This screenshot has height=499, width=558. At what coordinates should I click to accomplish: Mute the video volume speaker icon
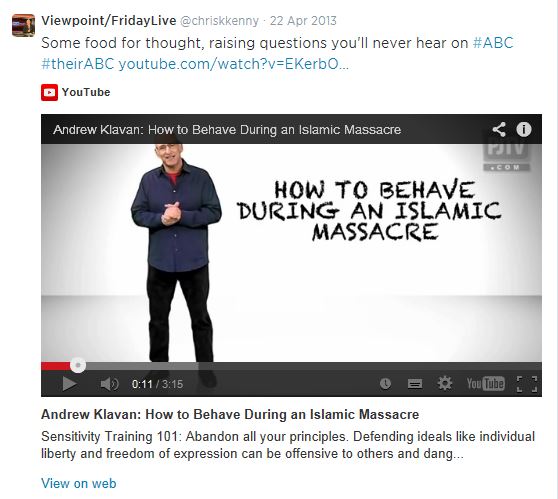coord(109,384)
